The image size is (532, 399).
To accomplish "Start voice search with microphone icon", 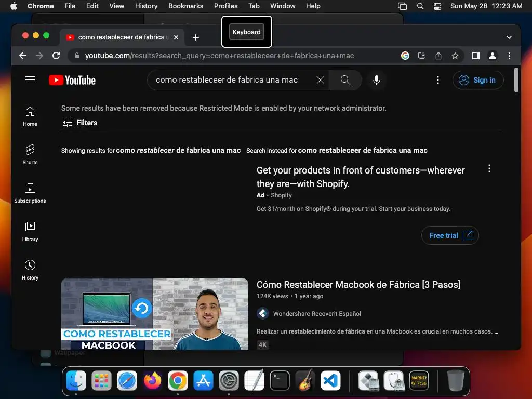I will pyautogui.click(x=377, y=80).
